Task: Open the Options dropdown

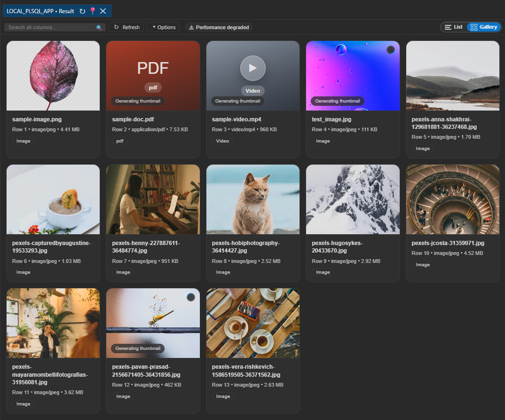Action: coord(164,27)
